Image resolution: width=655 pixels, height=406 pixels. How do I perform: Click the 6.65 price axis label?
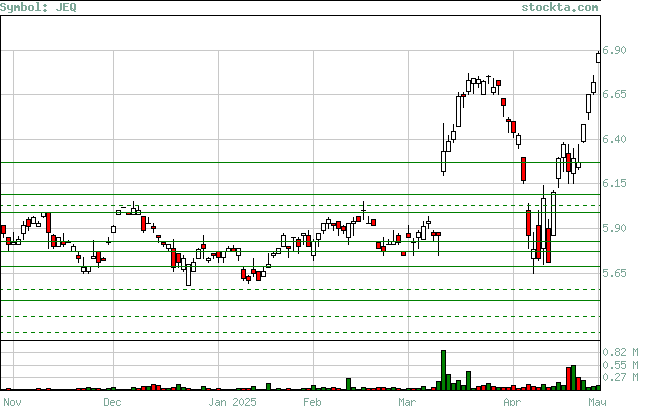(x=614, y=94)
